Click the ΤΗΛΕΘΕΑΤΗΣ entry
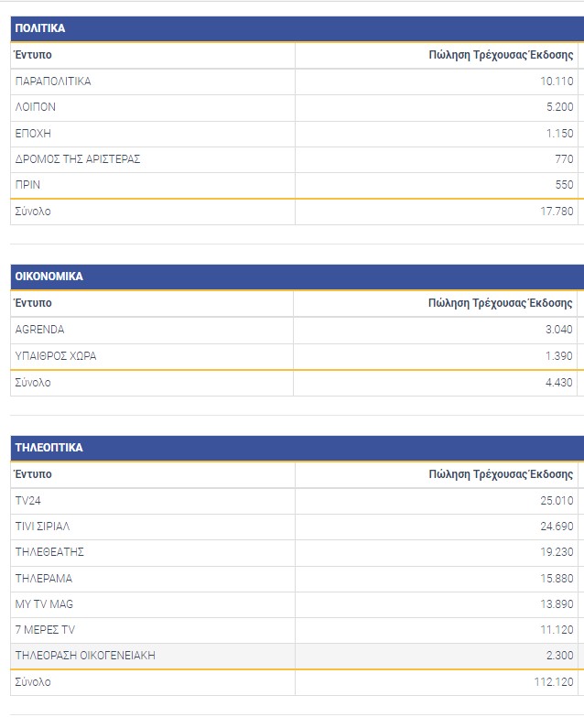 click(x=50, y=552)
